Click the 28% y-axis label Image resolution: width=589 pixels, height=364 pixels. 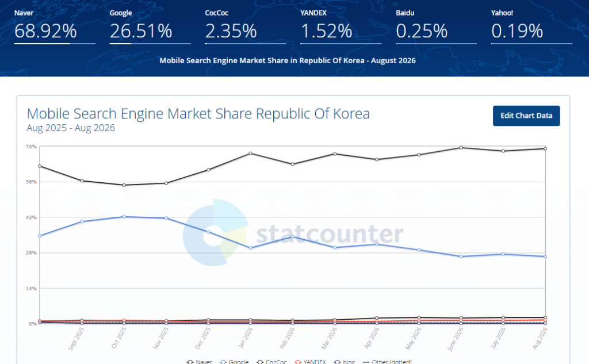(x=31, y=253)
